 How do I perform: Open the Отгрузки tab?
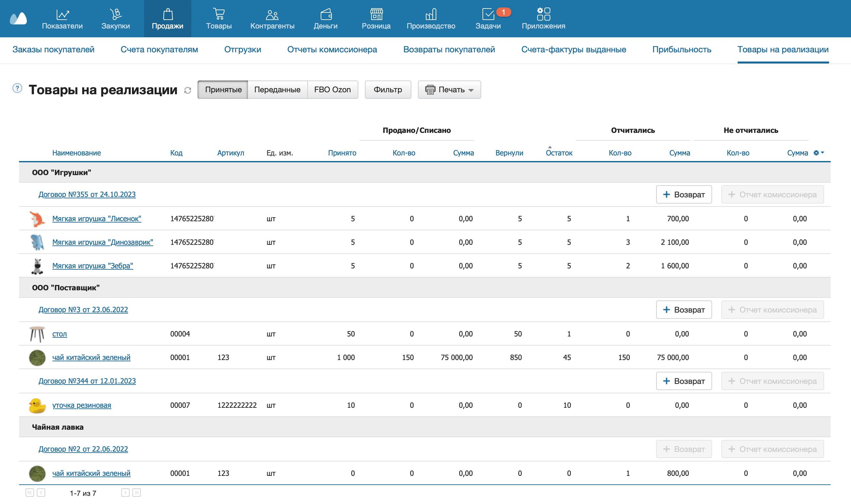click(x=243, y=50)
